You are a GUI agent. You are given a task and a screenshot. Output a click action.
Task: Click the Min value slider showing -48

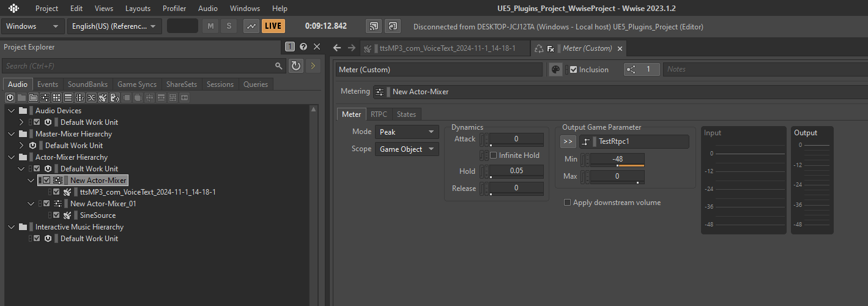coord(617,160)
